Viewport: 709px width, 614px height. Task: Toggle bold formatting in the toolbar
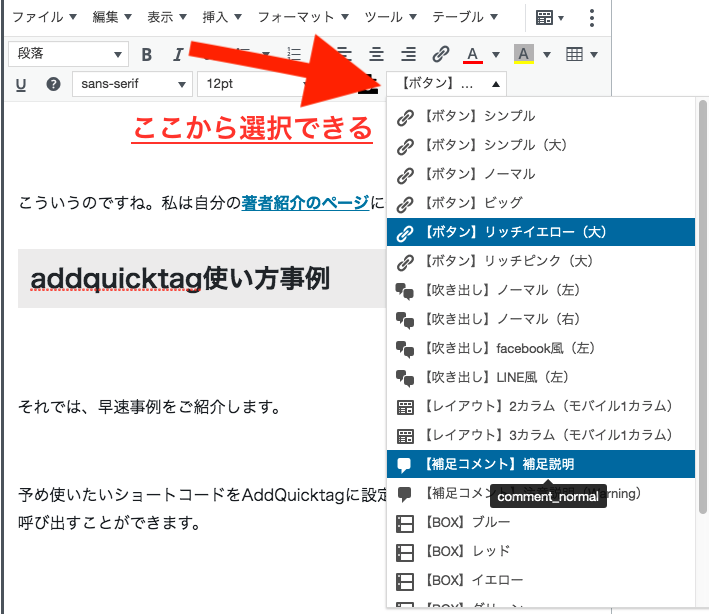[147, 54]
